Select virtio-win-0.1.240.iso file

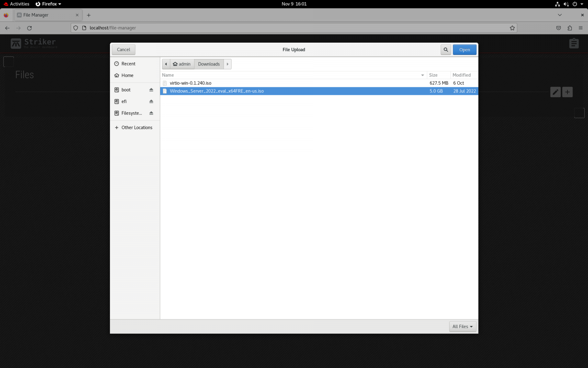coord(190,83)
